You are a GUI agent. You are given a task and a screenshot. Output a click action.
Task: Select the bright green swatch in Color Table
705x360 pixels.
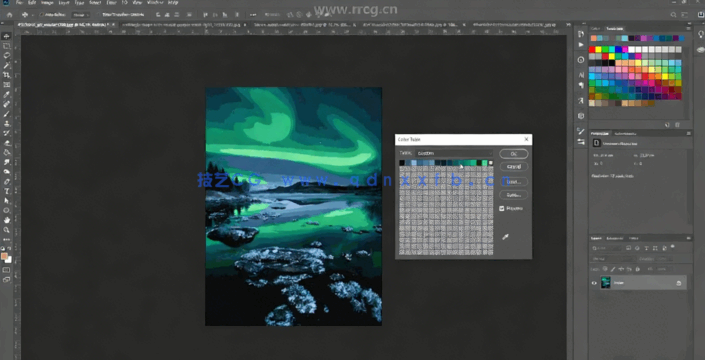pos(484,163)
